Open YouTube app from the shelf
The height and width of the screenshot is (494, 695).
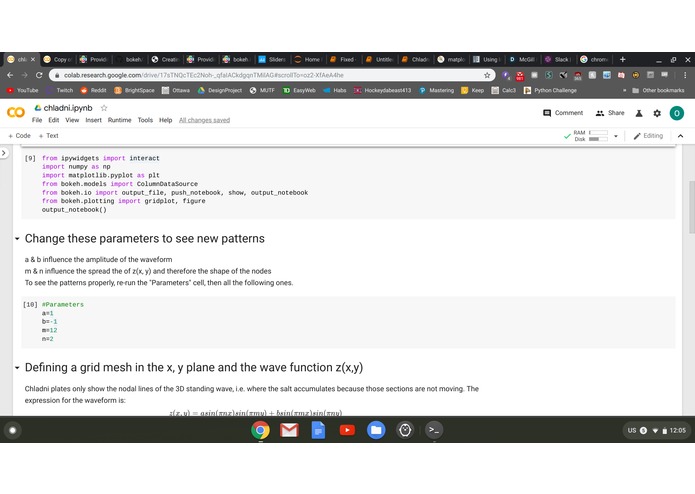347,430
